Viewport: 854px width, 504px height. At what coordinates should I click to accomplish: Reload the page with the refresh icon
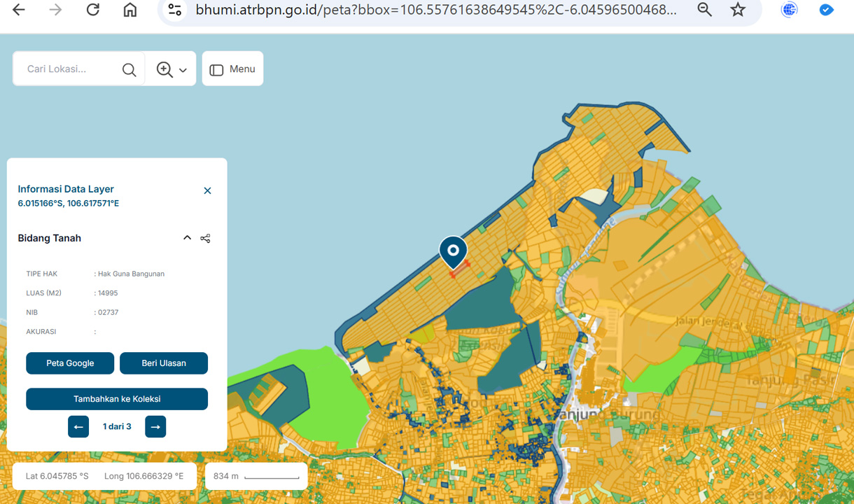(x=92, y=10)
